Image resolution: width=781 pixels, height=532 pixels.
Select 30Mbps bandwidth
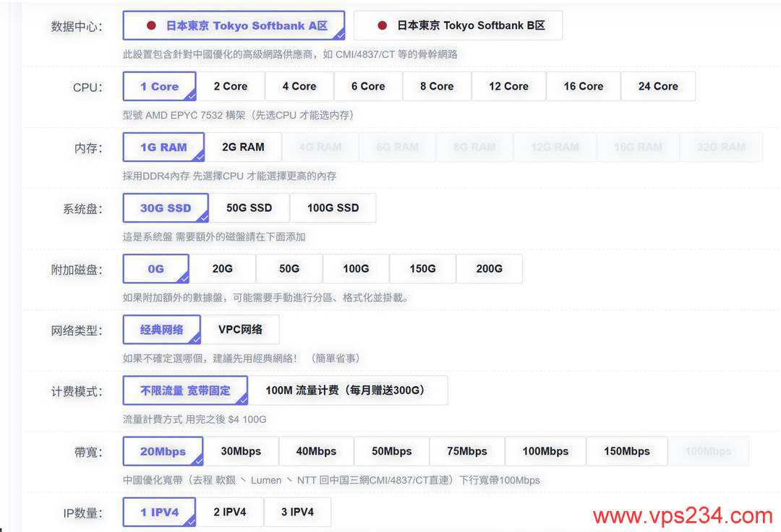pos(243,450)
